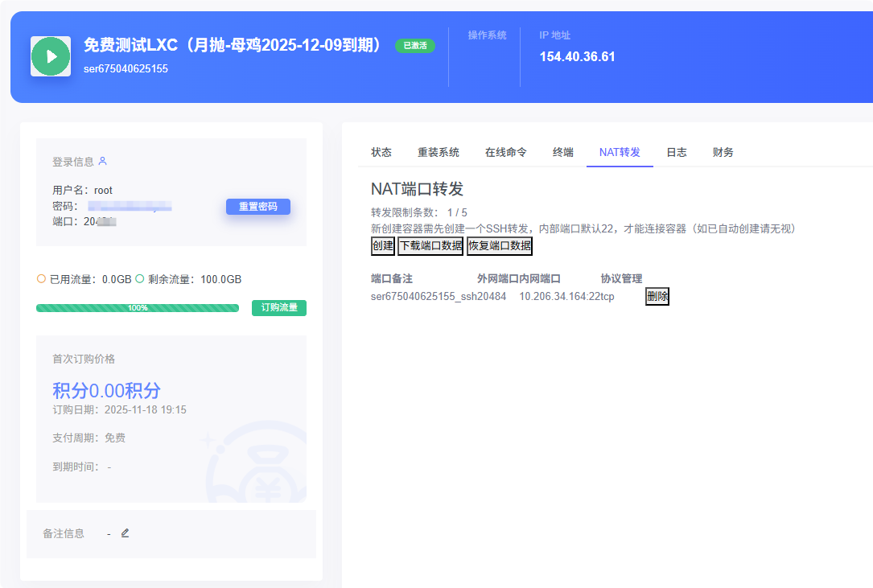Open the 状态 tab

381,152
